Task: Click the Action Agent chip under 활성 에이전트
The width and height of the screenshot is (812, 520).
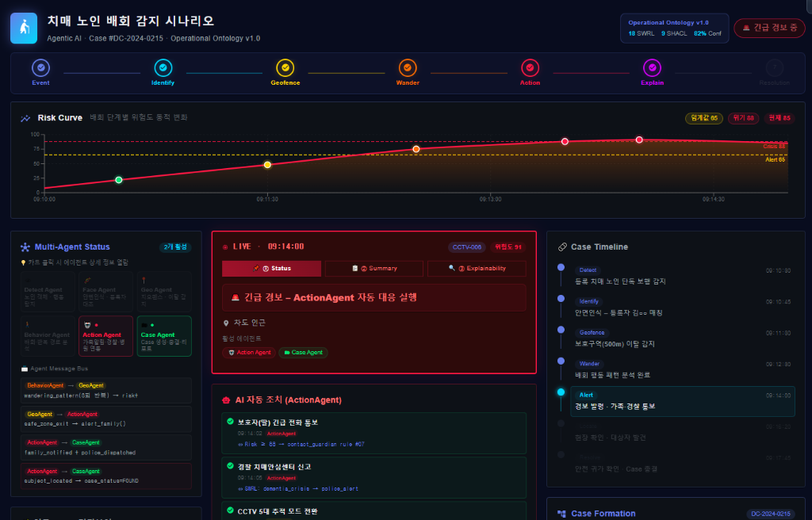Action: pos(249,353)
